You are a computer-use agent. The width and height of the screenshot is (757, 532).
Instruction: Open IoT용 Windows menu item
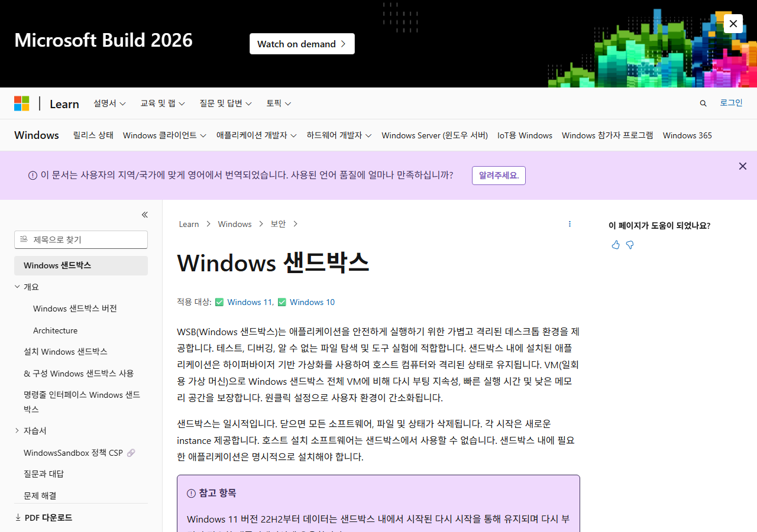(x=525, y=135)
